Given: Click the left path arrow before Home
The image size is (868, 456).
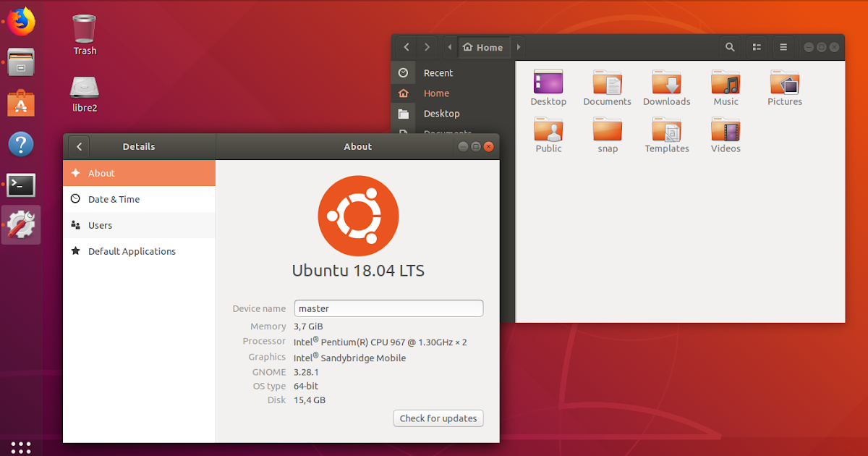Looking at the screenshot, I should point(449,47).
